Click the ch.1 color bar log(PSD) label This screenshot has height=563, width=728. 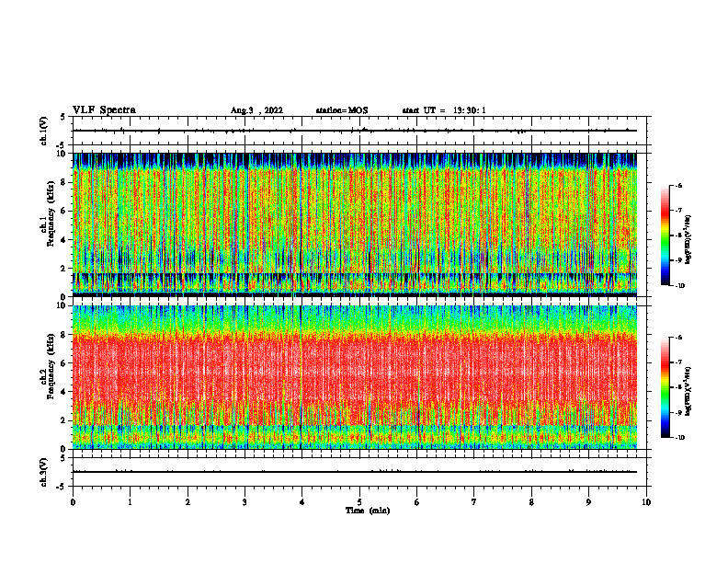(x=688, y=240)
